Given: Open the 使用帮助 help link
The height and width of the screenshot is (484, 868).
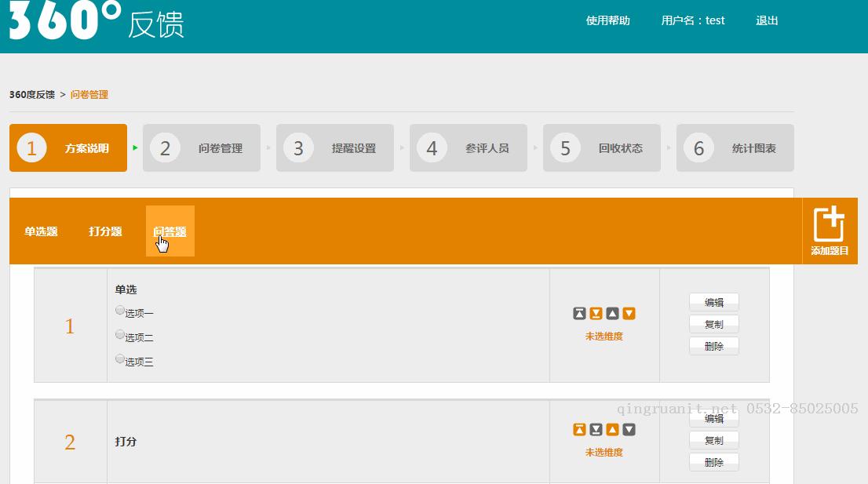Looking at the screenshot, I should 607,21.
